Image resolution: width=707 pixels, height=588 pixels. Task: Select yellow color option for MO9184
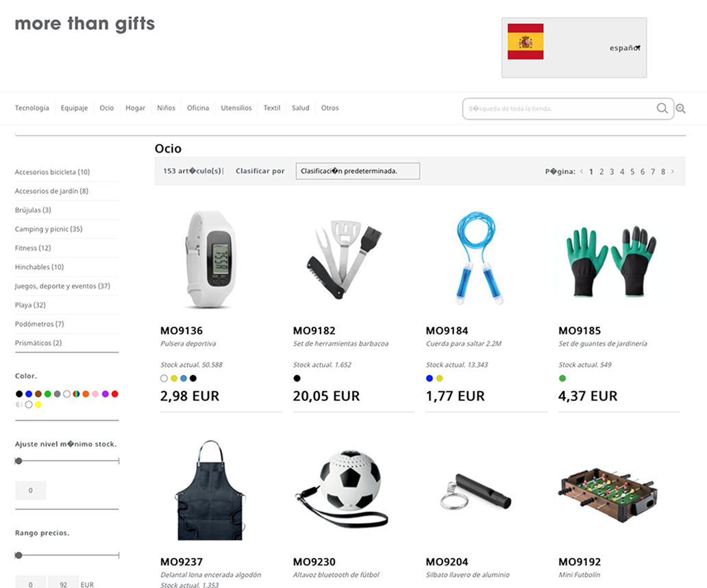pos(440,379)
